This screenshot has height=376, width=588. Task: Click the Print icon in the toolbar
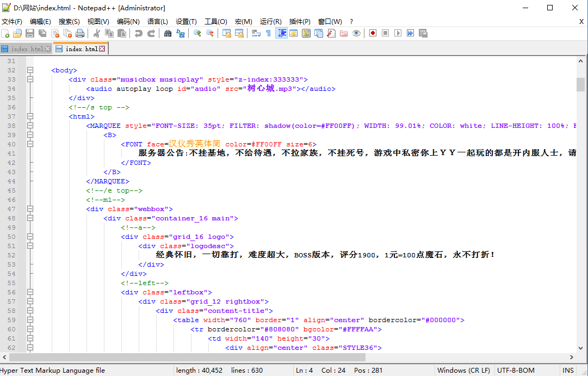(x=80, y=33)
